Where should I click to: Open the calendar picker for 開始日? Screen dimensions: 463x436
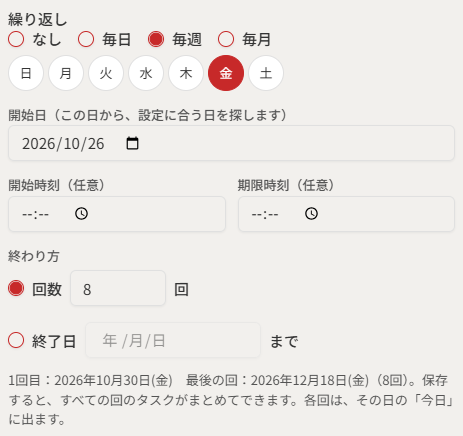point(132,143)
